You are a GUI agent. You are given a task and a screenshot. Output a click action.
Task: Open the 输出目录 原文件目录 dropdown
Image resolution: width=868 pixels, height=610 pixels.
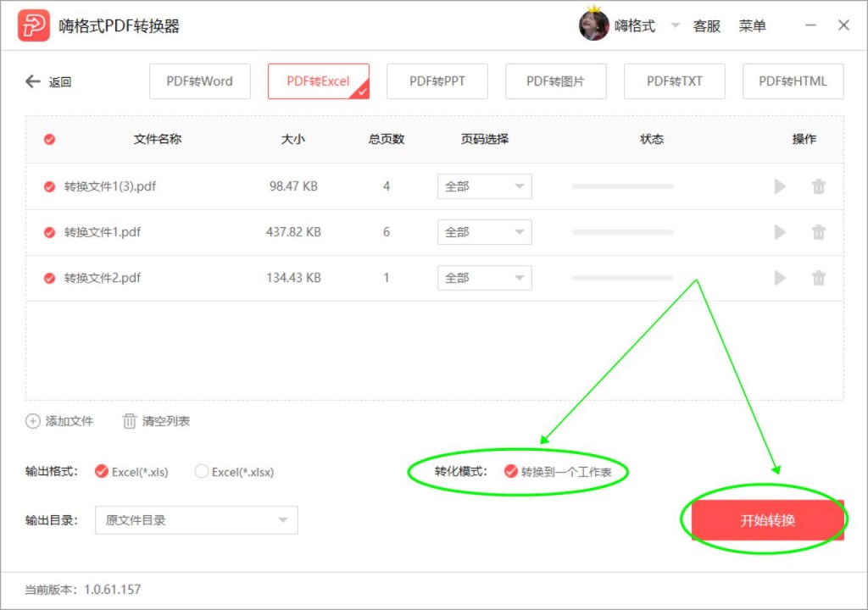[x=197, y=520]
